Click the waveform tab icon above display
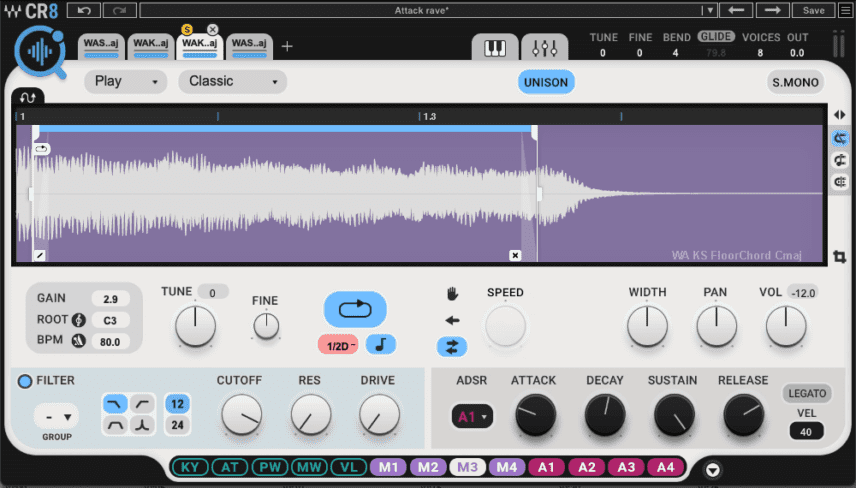This screenshot has height=488, width=856. [28, 97]
